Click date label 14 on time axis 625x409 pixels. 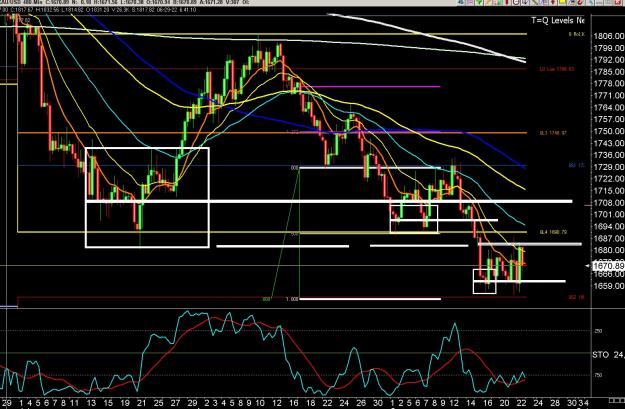pos(471,403)
